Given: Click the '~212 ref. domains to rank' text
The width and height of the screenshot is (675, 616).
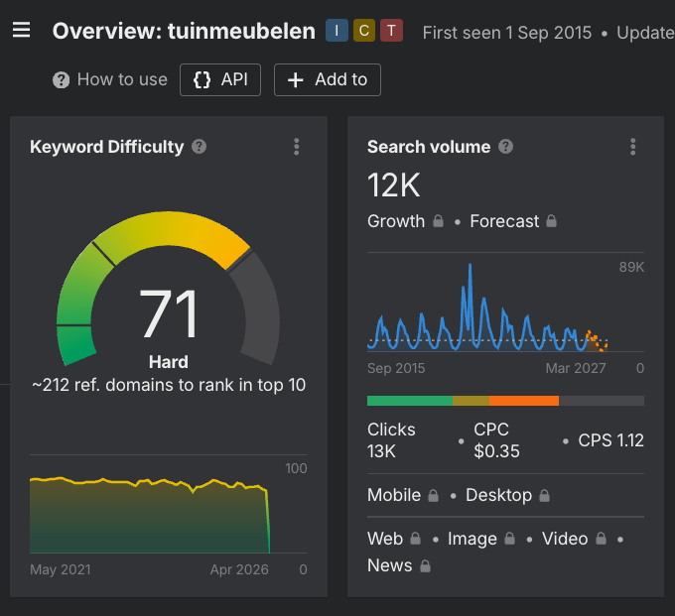Looking at the screenshot, I should pos(169,385).
